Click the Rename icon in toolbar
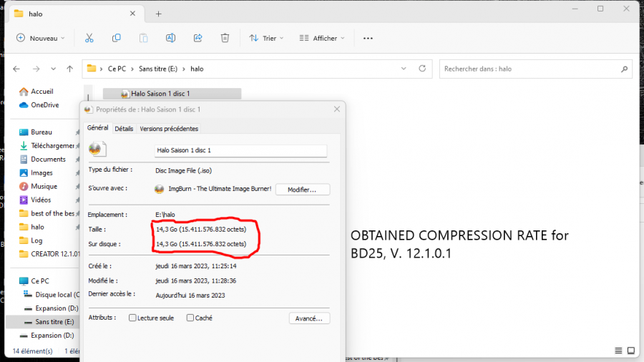644x362 pixels. [170, 38]
